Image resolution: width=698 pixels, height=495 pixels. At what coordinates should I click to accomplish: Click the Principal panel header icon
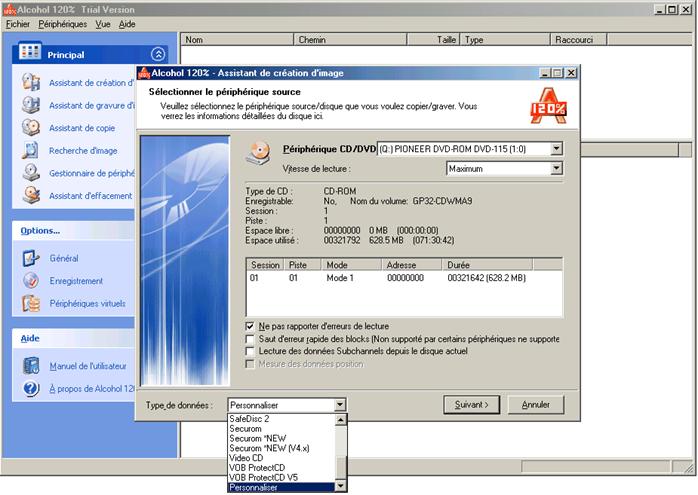[30, 52]
